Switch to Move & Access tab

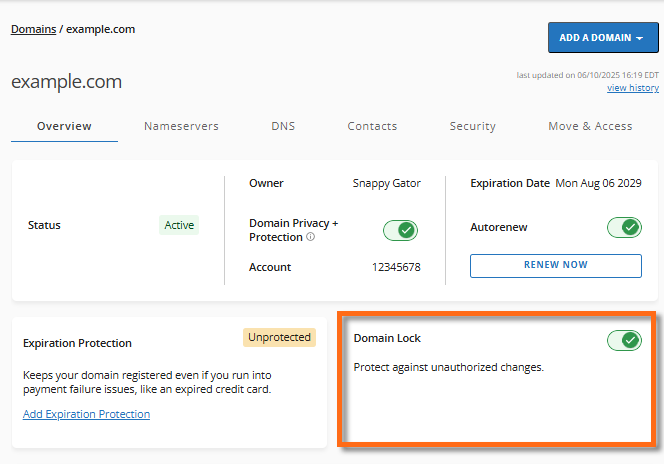(x=590, y=127)
